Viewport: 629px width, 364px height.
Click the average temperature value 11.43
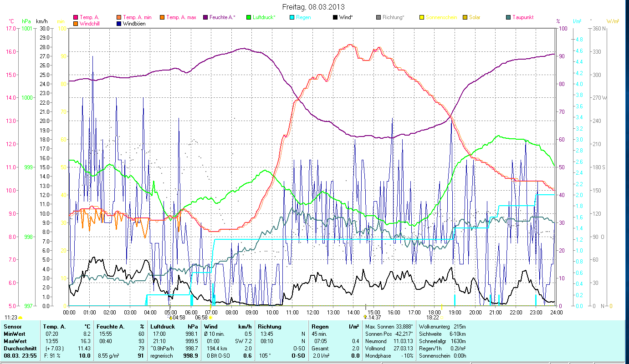pyautogui.click(x=84, y=349)
